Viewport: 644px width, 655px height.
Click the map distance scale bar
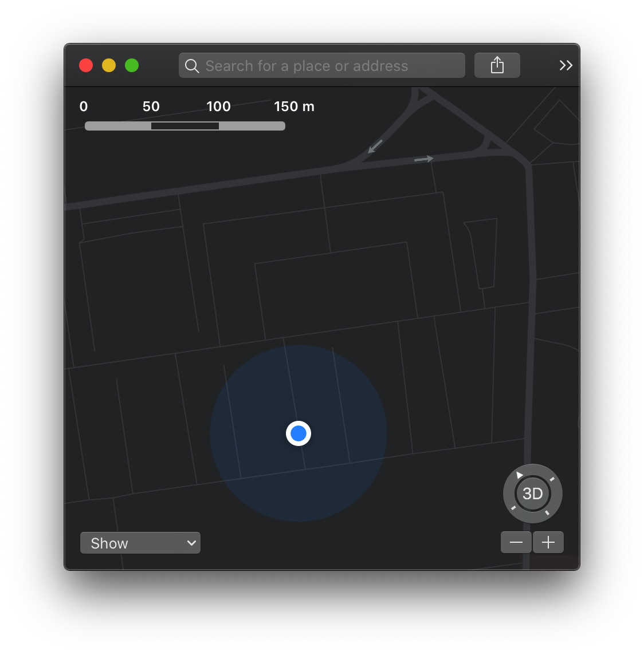tap(185, 126)
